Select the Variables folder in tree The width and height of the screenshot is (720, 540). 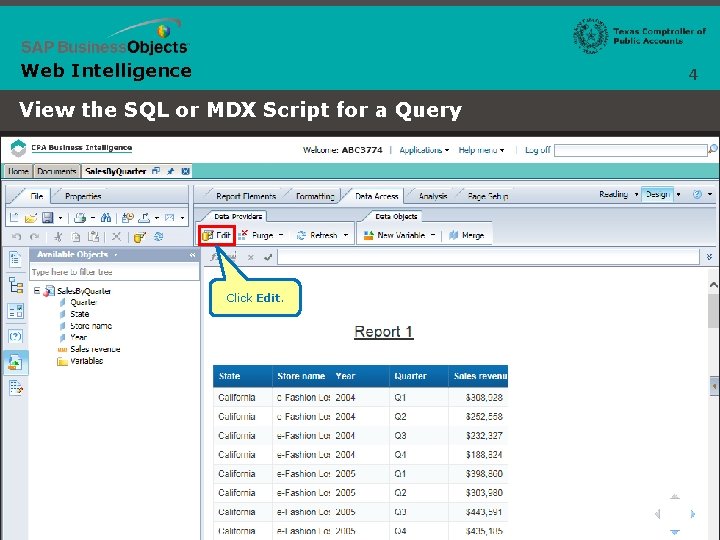tap(86, 361)
